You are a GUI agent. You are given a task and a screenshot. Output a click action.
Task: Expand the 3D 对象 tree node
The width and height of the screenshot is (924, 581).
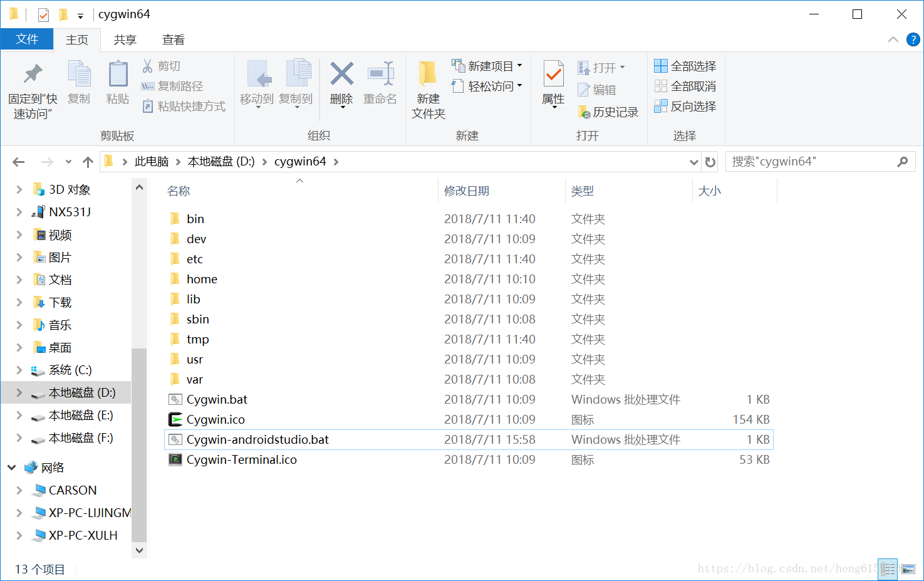pos(19,189)
